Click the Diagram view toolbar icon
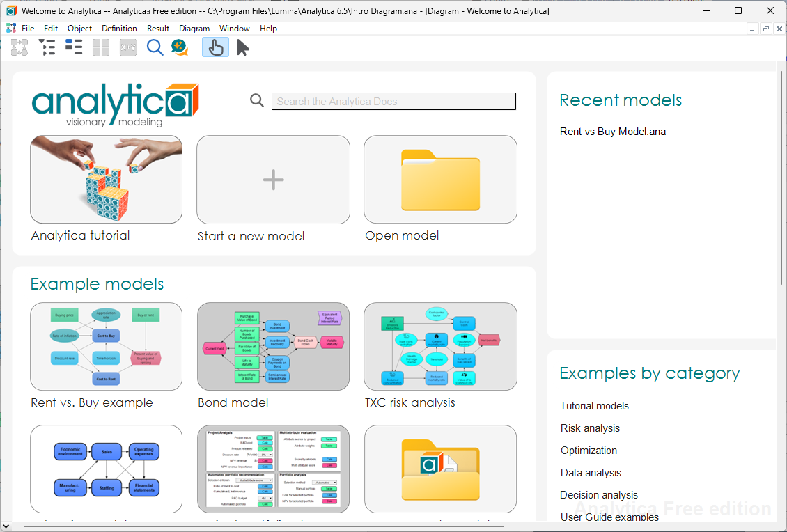787x532 pixels. (x=20, y=47)
